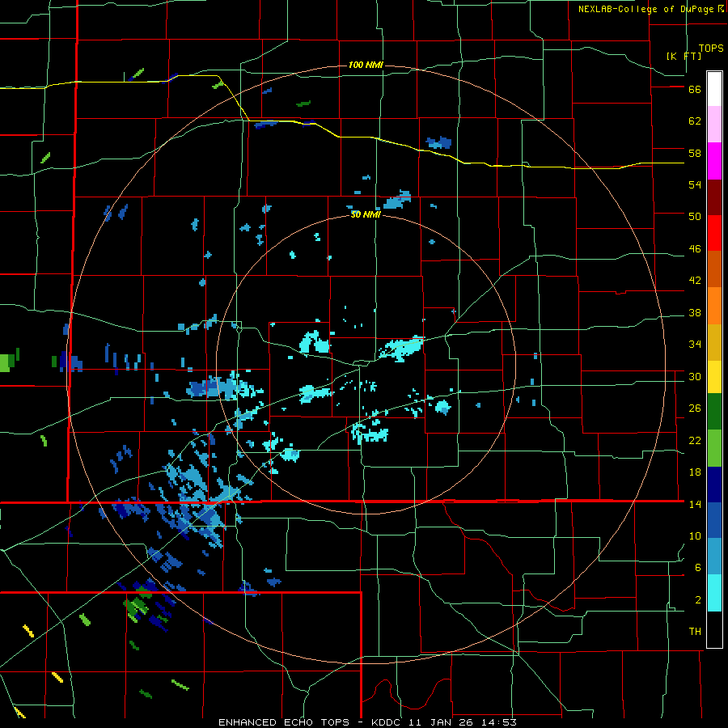The image size is (728, 728).
Task: Click the white swatch in the tops legend
Action: (x=714, y=89)
